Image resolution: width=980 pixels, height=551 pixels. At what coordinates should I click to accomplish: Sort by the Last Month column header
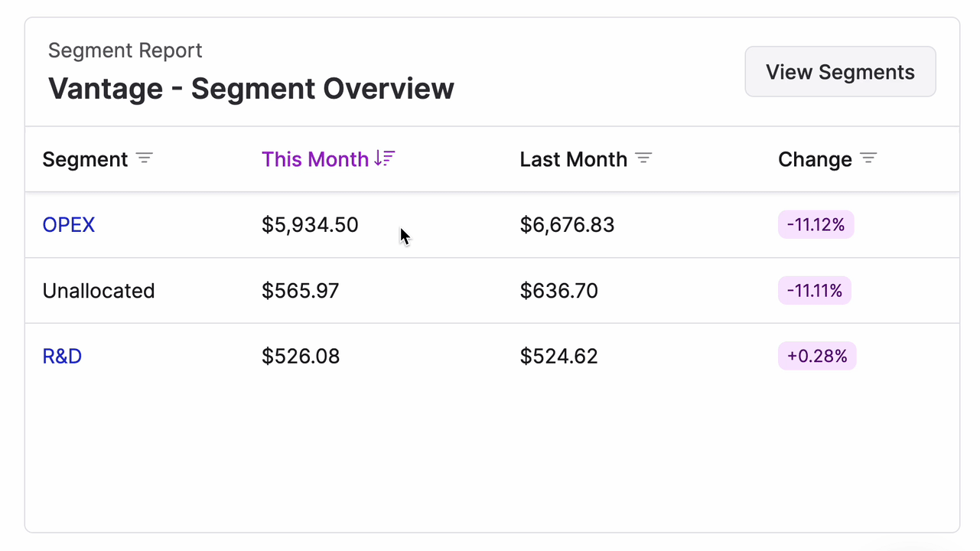pyautogui.click(x=574, y=159)
